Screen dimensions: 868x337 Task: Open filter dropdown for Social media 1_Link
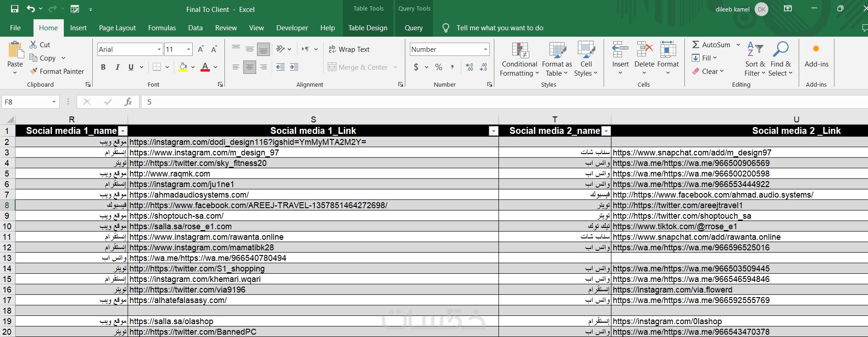[493, 131]
